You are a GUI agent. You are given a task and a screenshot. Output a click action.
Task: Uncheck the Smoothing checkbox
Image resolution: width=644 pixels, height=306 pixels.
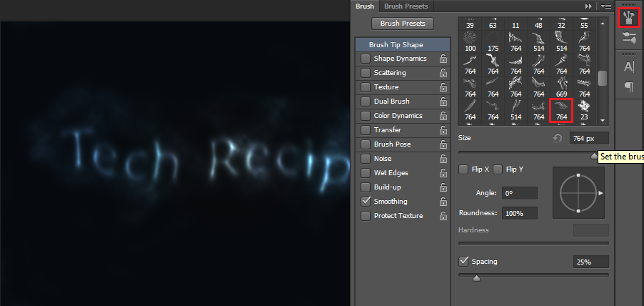click(366, 202)
